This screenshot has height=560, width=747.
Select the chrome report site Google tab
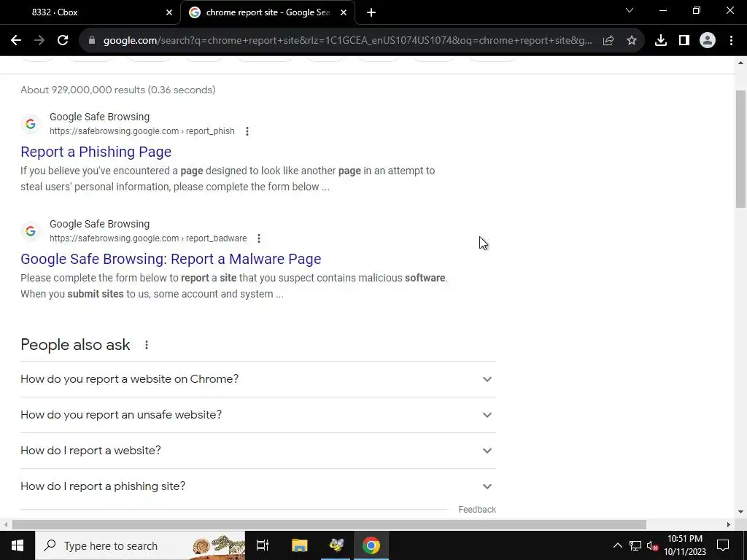pos(268,12)
